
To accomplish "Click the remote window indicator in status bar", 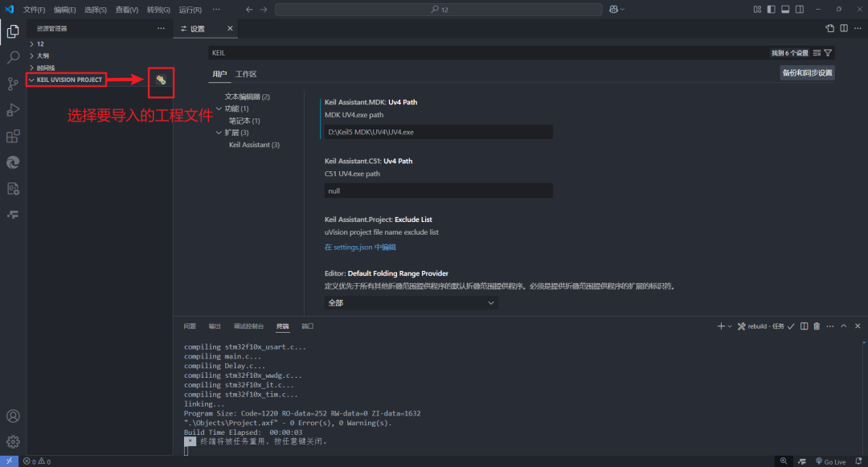I will (10, 461).
